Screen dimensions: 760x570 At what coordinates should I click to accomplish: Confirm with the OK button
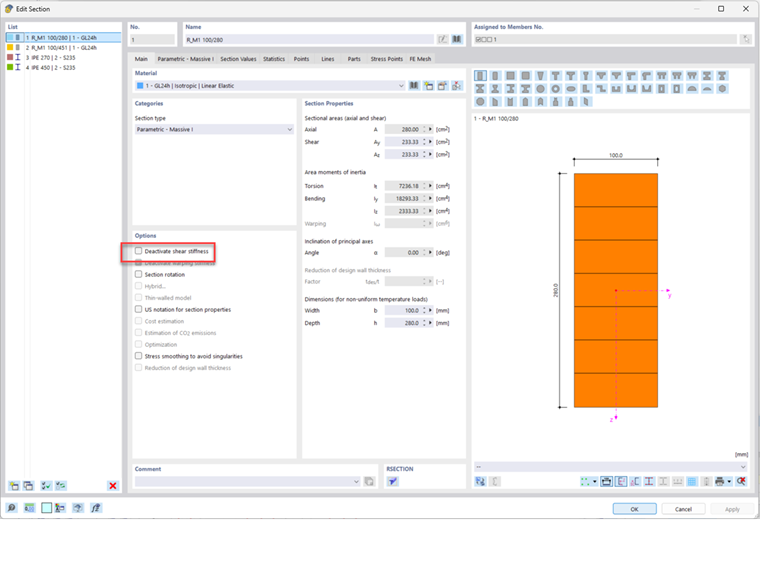[634, 509]
